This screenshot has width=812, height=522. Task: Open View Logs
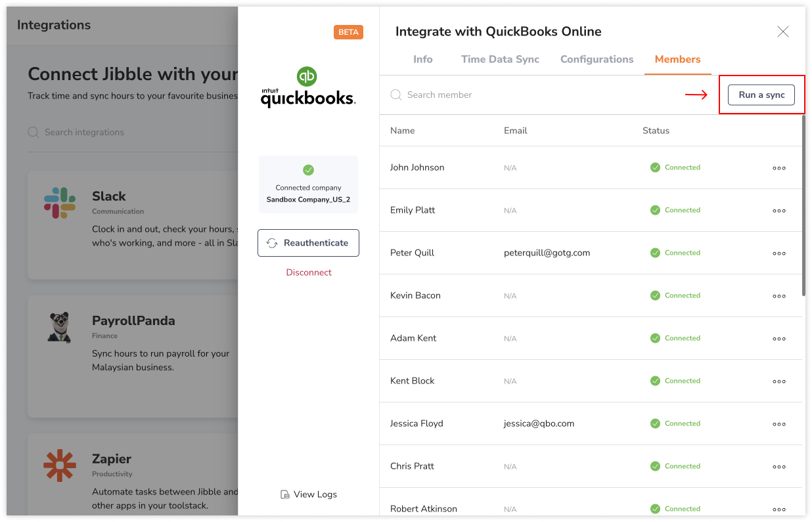[x=308, y=494]
